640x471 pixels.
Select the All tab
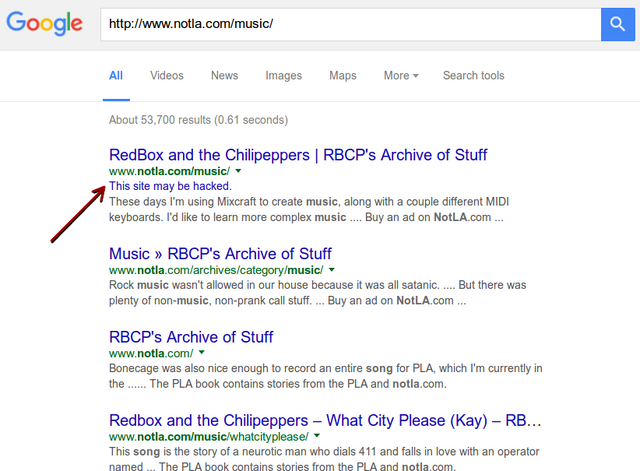(116, 76)
